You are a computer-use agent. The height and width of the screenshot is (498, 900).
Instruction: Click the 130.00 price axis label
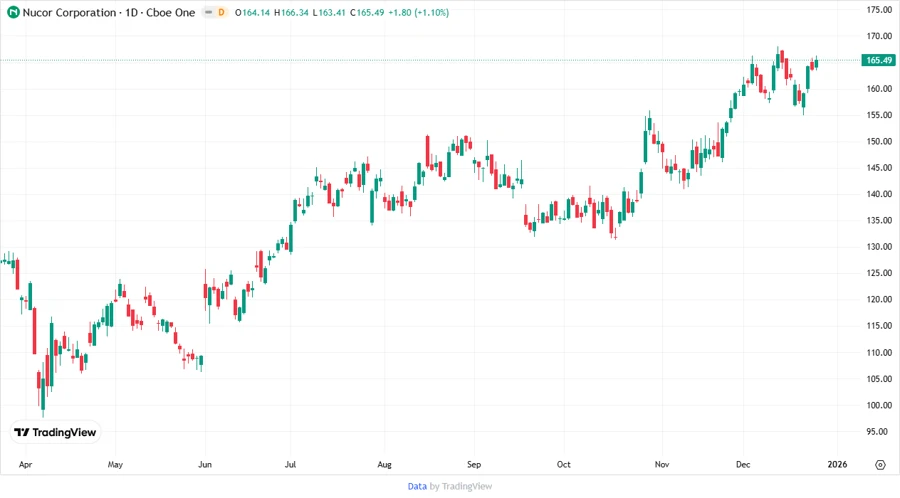879,247
